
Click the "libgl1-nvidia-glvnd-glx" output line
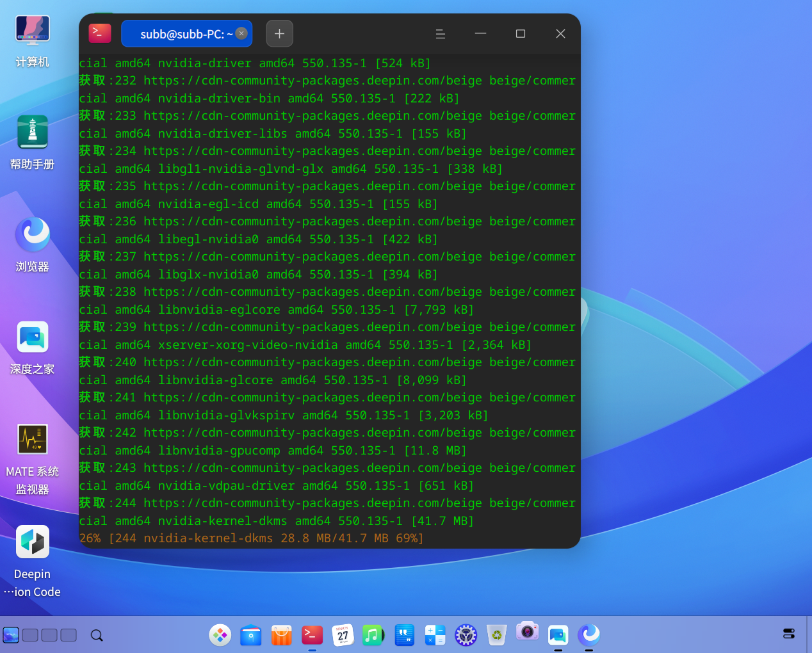point(291,169)
